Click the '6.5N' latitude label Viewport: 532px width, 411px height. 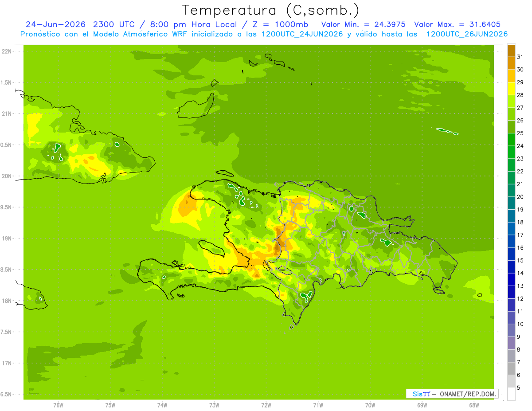pyautogui.click(x=6, y=394)
